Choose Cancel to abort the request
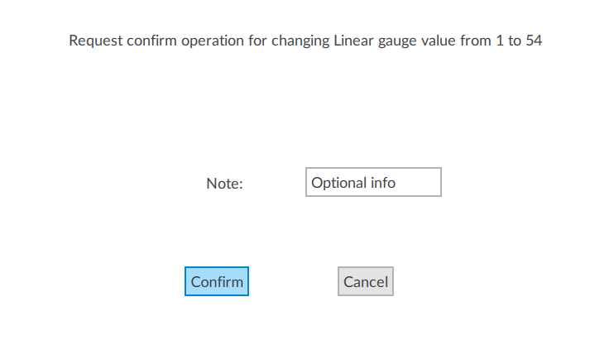This screenshot has height=364, width=614. [x=365, y=281]
